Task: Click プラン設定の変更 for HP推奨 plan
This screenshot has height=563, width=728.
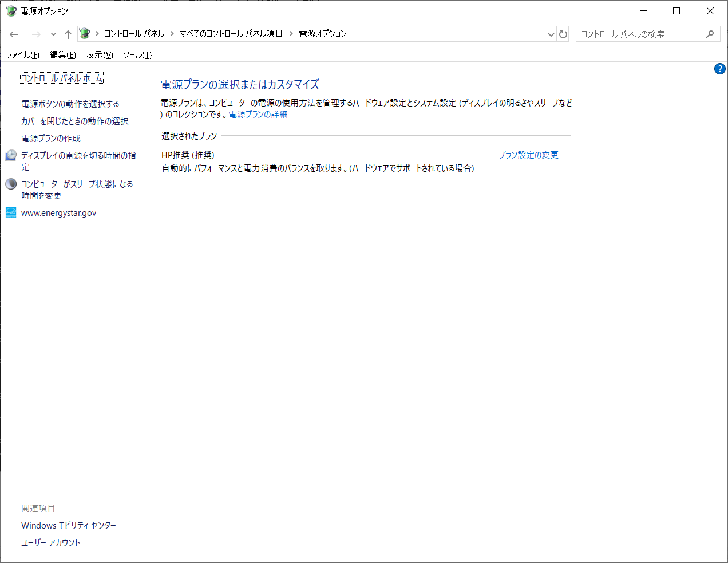Action: (528, 155)
